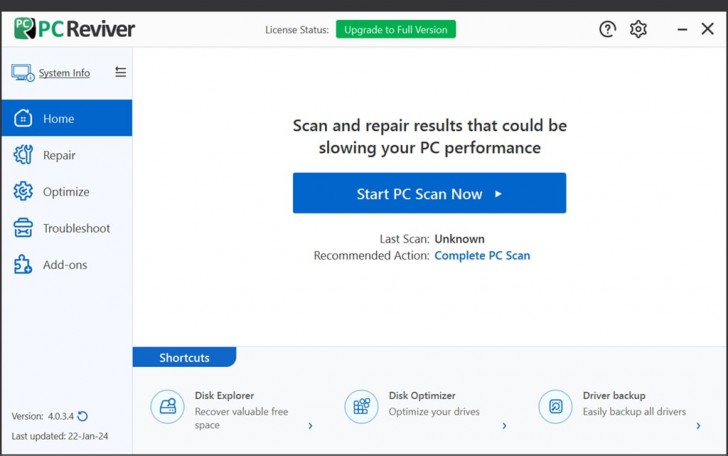Image resolution: width=728 pixels, height=456 pixels.
Task: Expand Disk Optimizer with its chevron arrow
Action: pos(504,425)
